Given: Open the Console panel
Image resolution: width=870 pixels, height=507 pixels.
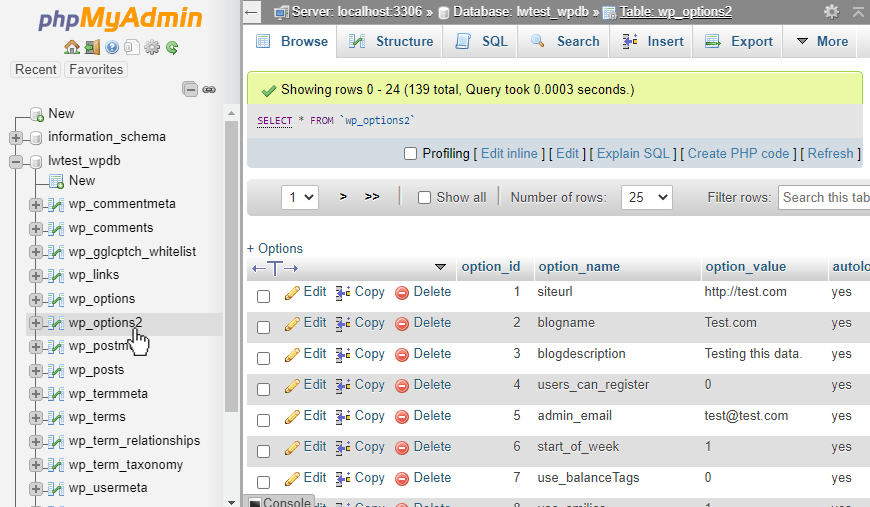Looking at the screenshot, I should coord(280,501).
